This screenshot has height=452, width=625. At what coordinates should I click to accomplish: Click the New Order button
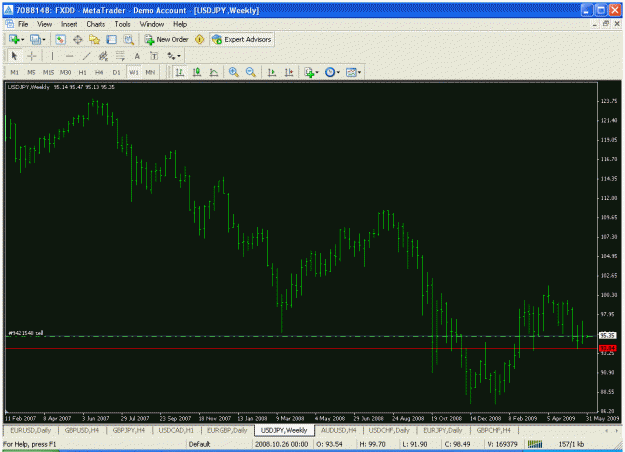(x=166, y=39)
